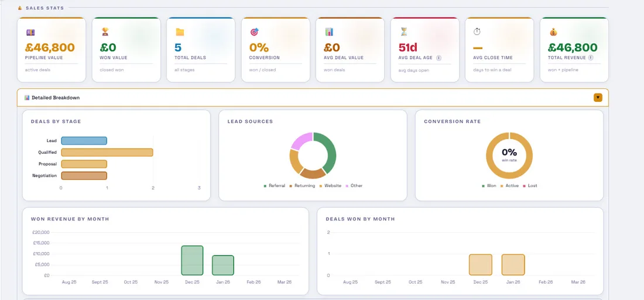Click the Detailed Breakdown section header title

(x=56, y=98)
